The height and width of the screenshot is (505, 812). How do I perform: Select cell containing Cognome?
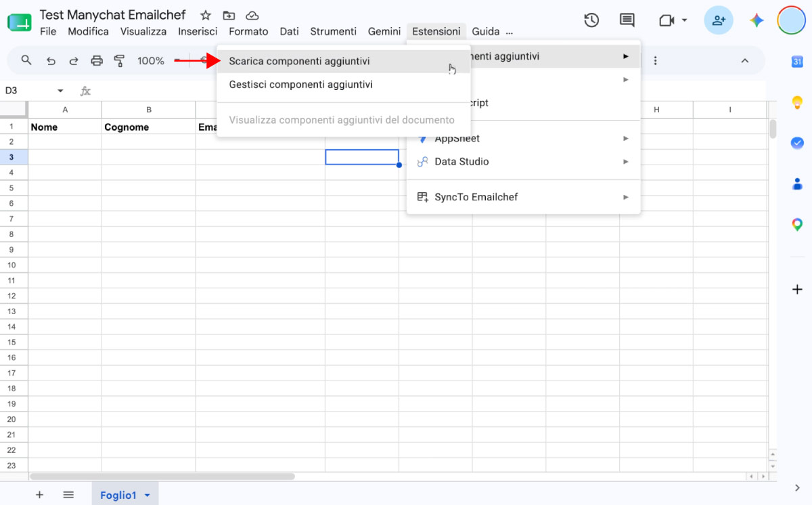click(149, 127)
